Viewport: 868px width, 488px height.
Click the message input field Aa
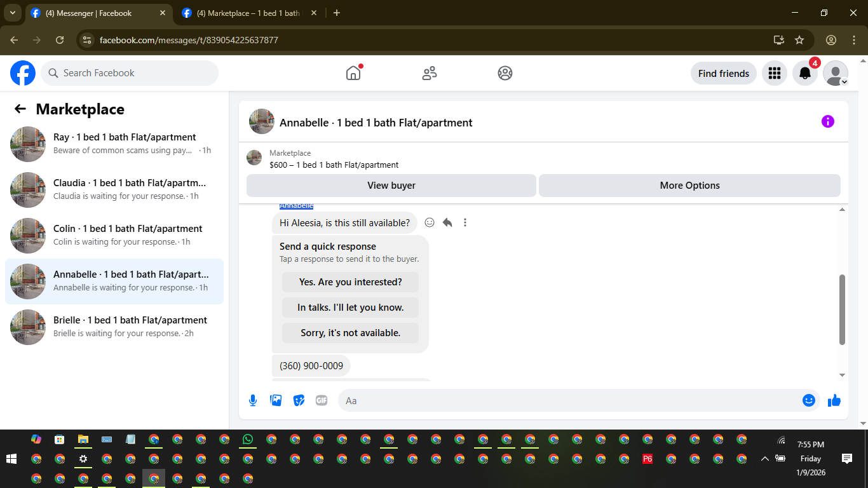pyautogui.click(x=570, y=400)
